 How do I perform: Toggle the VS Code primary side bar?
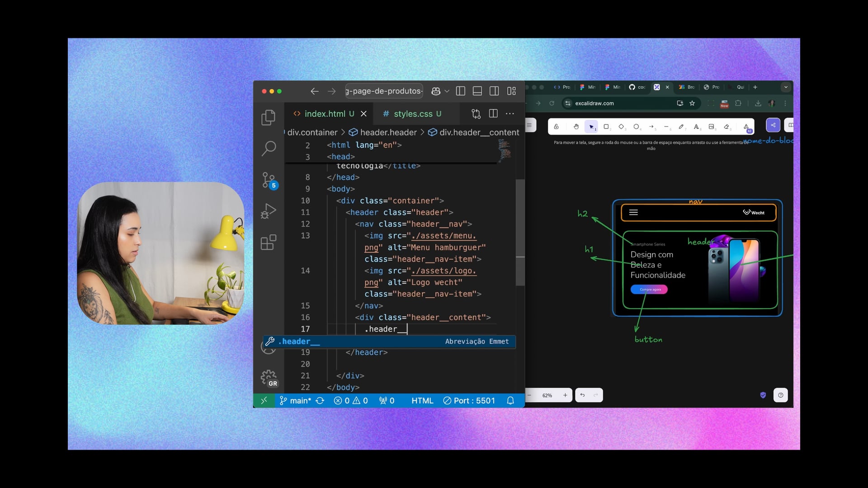click(461, 91)
